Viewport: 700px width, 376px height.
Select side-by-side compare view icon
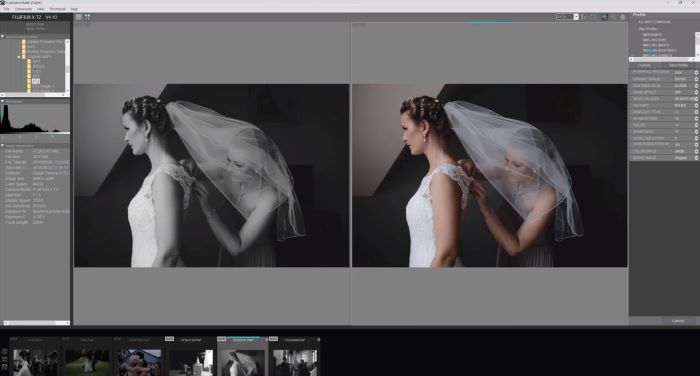tap(88, 17)
